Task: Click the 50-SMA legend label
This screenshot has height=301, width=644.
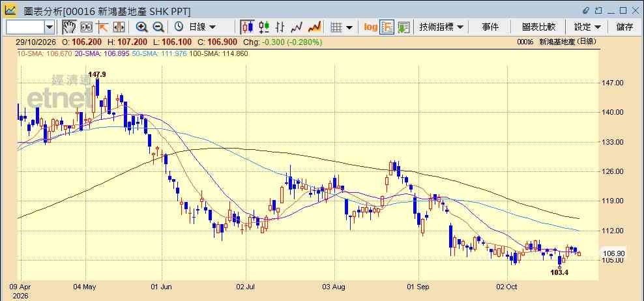Action: pos(159,53)
